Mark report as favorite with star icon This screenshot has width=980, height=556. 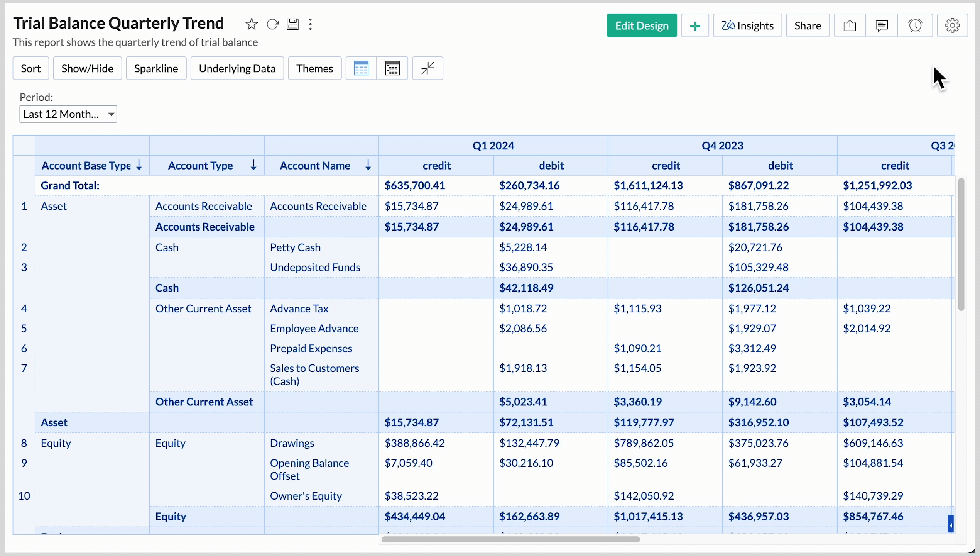coord(251,24)
